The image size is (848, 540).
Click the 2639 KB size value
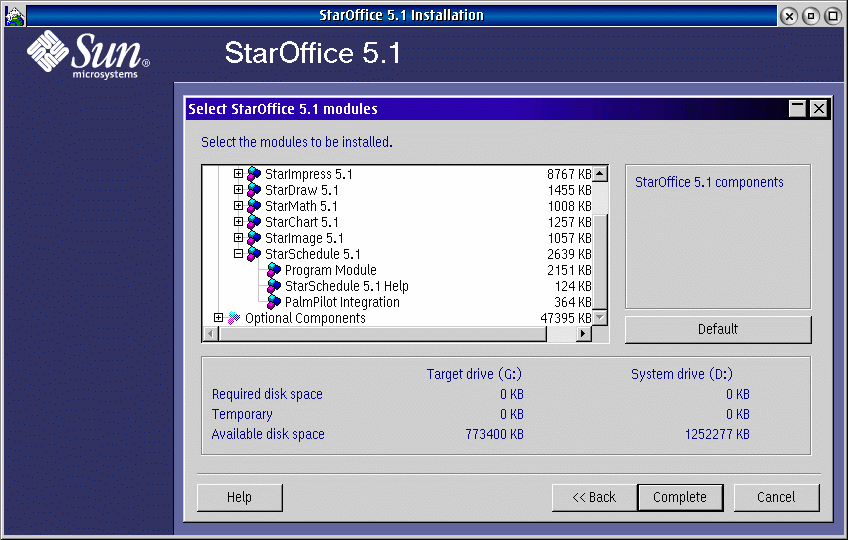(x=569, y=254)
